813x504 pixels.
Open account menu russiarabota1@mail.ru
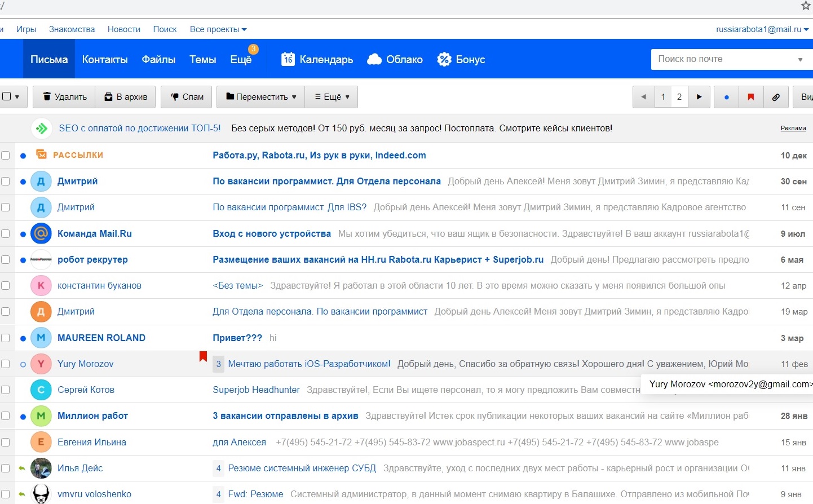(762, 29)
